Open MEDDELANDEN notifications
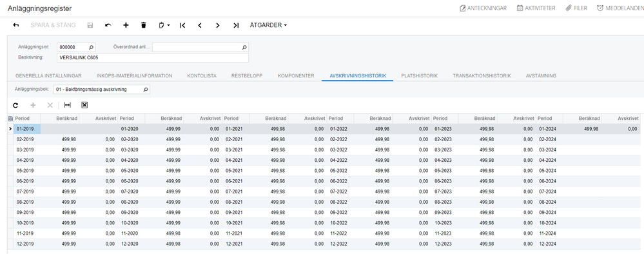This screenshot has height=254, width=644. click(x=620, y=8)
